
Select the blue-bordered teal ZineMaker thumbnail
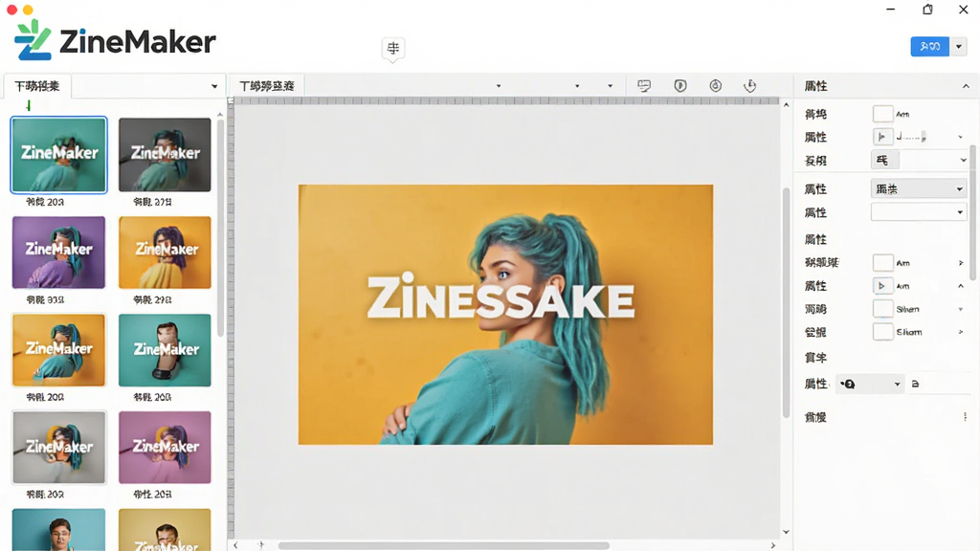tap(58, 155)
